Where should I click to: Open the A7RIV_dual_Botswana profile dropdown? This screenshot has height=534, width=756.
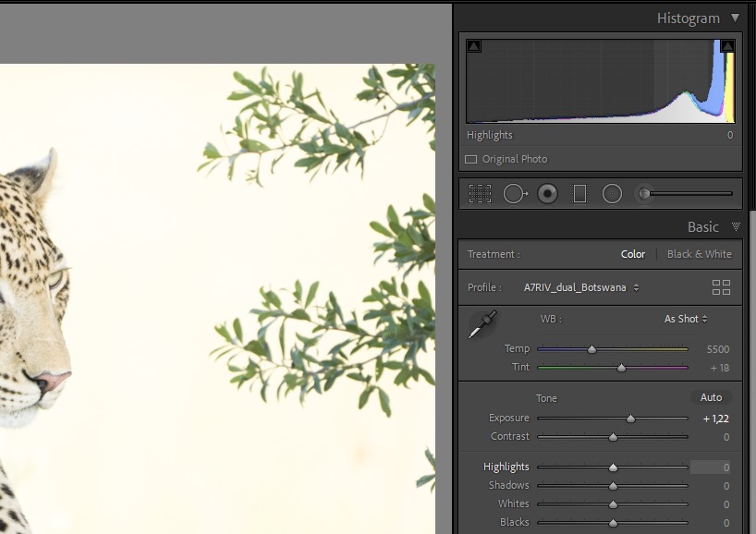581,287
